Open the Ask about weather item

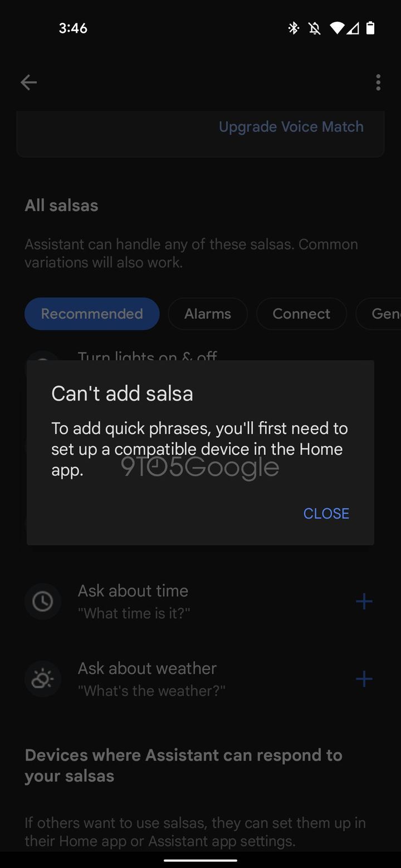(x=200, y=679)
